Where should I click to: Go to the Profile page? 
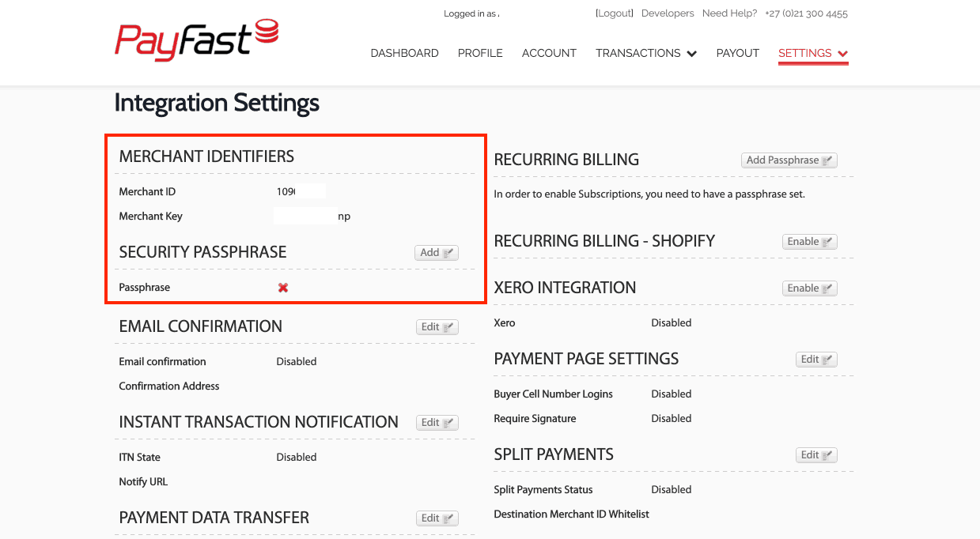tap(480, 53)
